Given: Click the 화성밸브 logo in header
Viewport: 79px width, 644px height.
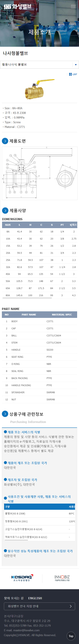Looking at the screenshot, I should (x=18, y=6).
